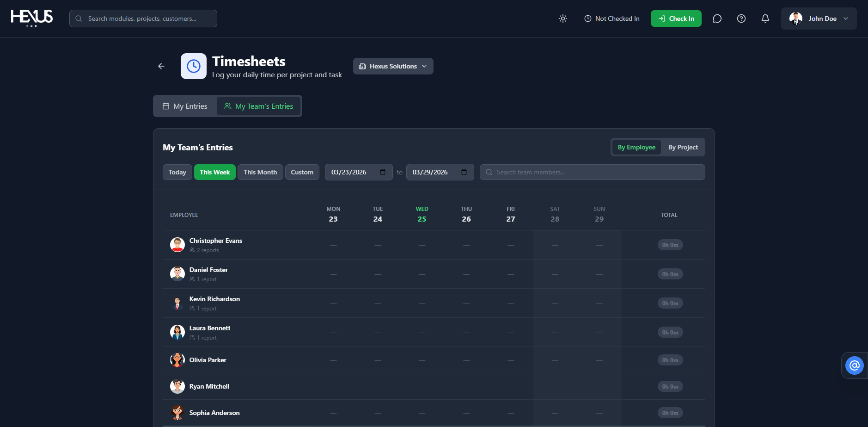Toggle the light/dark theme sun icon
Viewport: 868px width, 427px height.
[563, 19]
